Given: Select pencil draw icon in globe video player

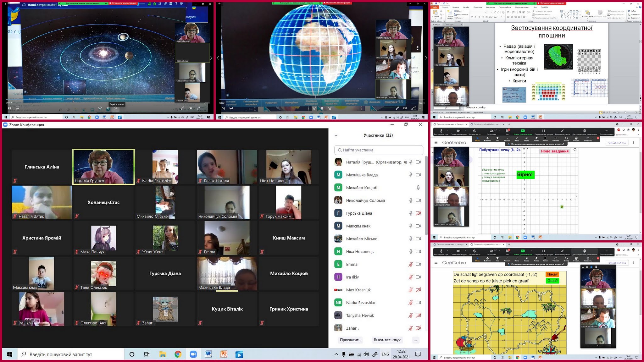Looking at the screenshot, I should [397, 108].
